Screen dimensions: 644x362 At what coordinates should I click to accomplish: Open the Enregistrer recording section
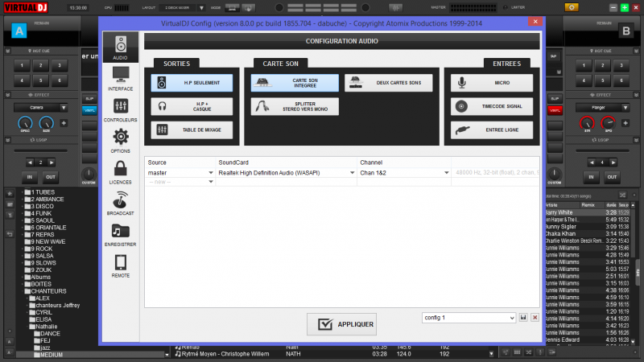120,234
